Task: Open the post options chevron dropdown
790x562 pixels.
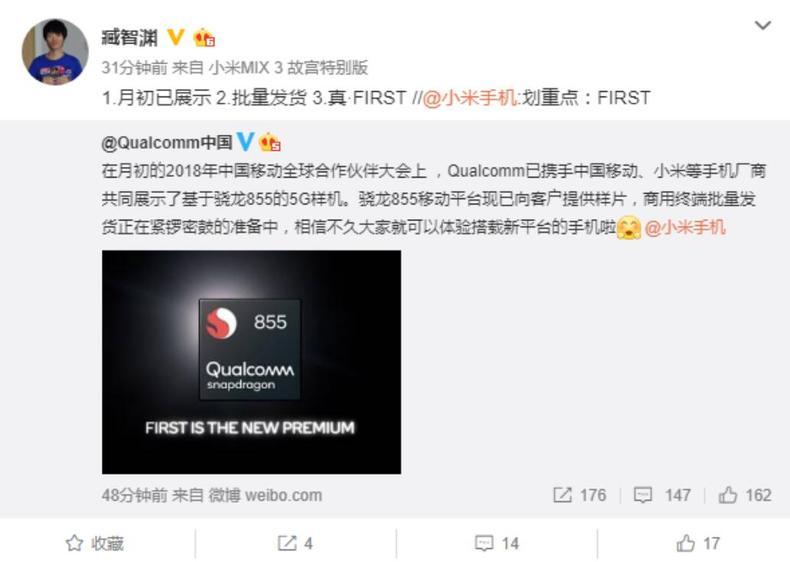Action: pos(763,25)
